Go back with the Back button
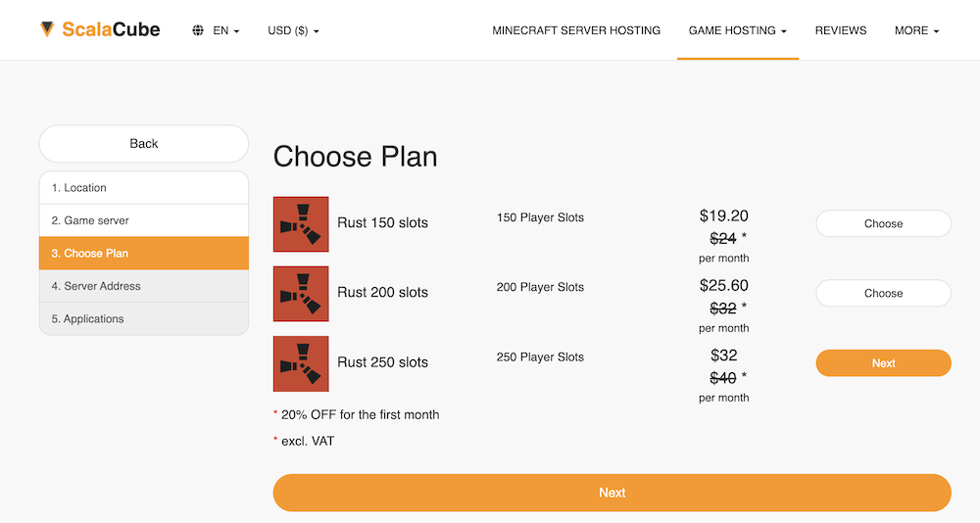The height and width of the screenshot is (523, 980). [144, 144]
